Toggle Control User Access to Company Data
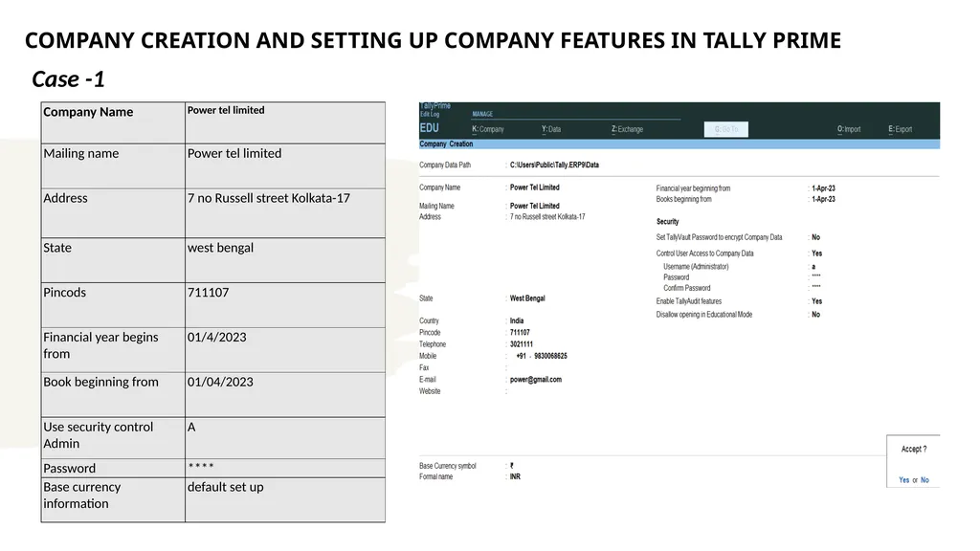Viewport: 980px width, 551px height. 816,253
